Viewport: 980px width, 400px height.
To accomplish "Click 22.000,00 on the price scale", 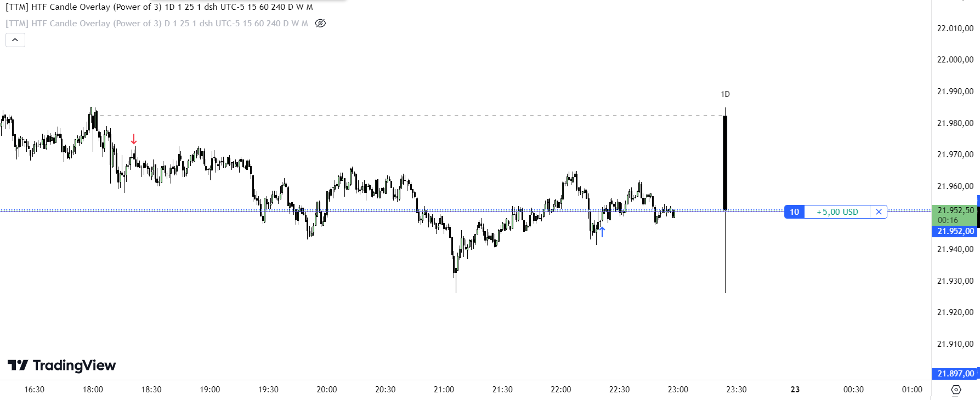I will [955, 60].
